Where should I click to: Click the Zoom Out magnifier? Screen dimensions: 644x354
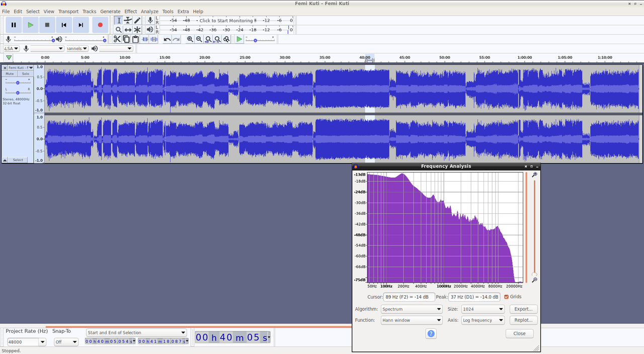pyautogui.click(x=199, y=39)
